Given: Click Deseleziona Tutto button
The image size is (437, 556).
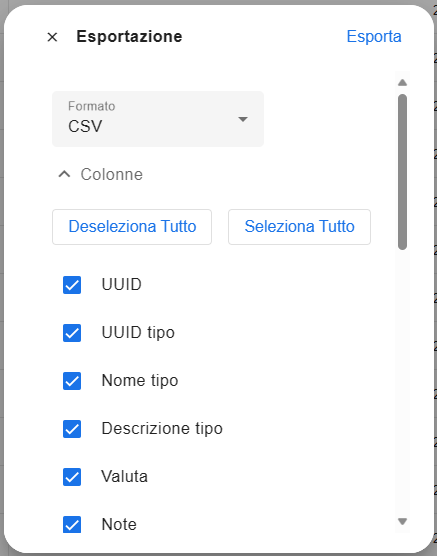Looking at the screenshot, I should coord(132,227).
